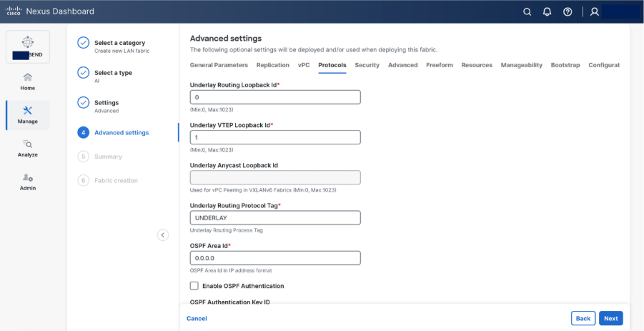Click completed check icon for Select a category
This screenshot has height=331, width=644.
coord(84,43)
